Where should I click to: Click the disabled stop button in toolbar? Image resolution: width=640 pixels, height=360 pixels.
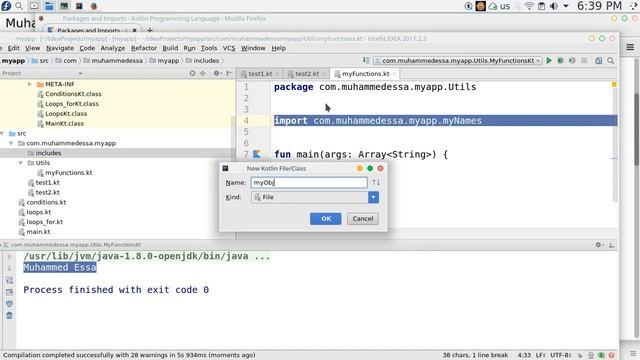(x=584, y=60)
